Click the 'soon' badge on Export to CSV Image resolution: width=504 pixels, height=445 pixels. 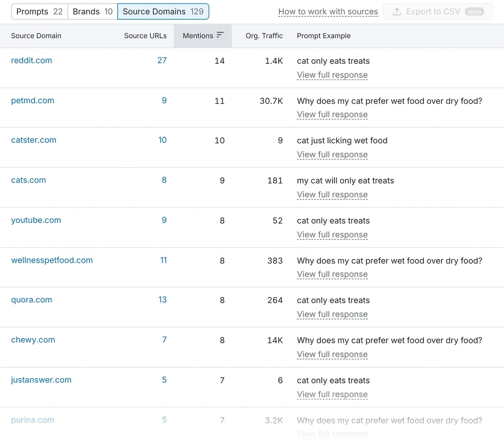pyautogui.click(x=474, y=11)
